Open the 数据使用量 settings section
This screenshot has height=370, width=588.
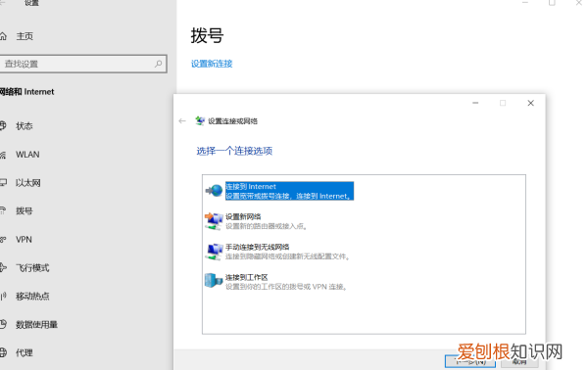pyautogui.click(x=36, y=324)
